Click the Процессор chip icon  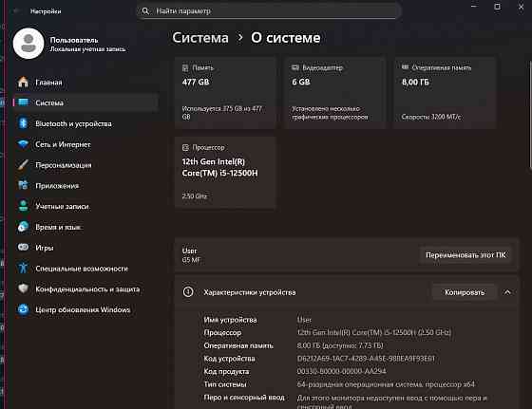(x=185, y=147)
